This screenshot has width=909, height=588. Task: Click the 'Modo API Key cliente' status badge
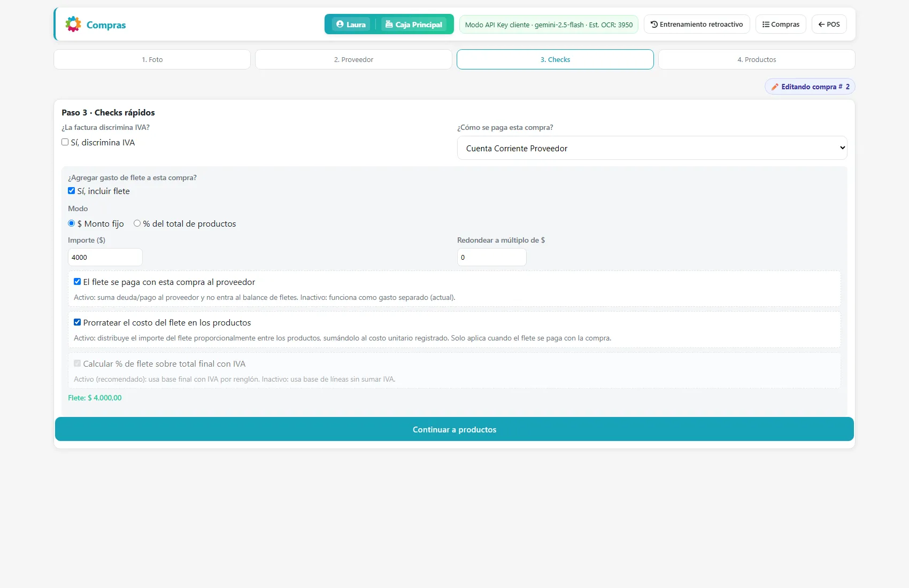click(549, 25)
